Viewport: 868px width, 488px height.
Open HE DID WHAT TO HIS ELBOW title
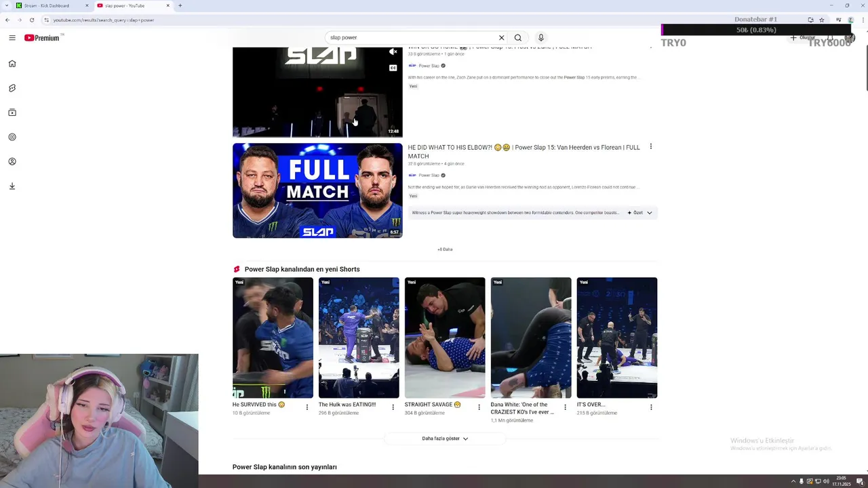pyautogui.click(x=524, y=152)
